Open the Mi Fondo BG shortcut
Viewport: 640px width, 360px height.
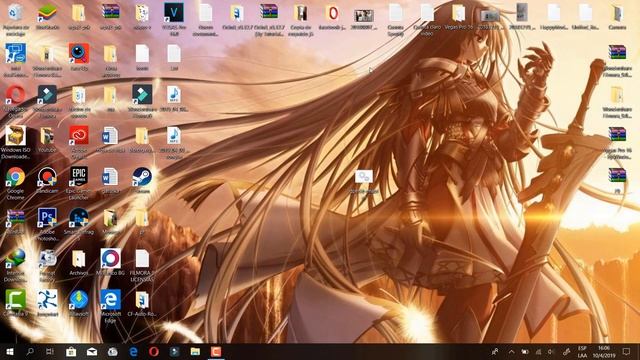pyautogui.click(x=111, y=258)
